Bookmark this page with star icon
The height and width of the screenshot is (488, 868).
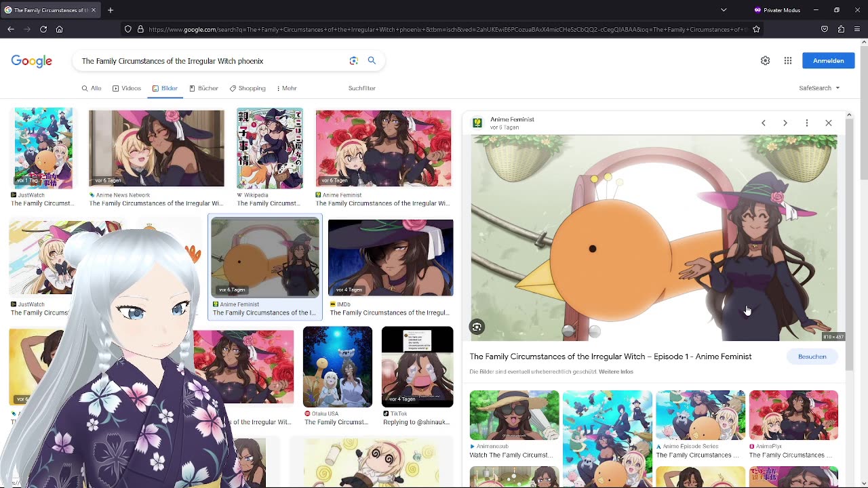click(756, 29)
